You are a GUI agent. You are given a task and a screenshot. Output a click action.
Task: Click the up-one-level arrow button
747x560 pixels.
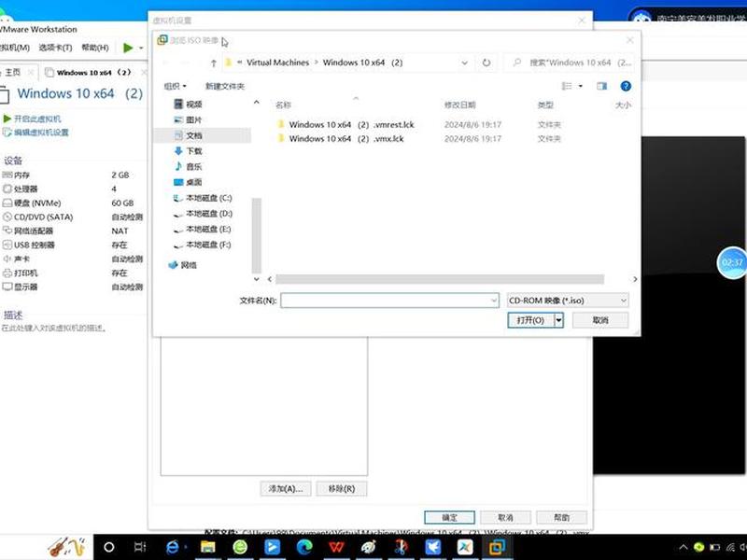pyautogui.click(x=214, y=63)
